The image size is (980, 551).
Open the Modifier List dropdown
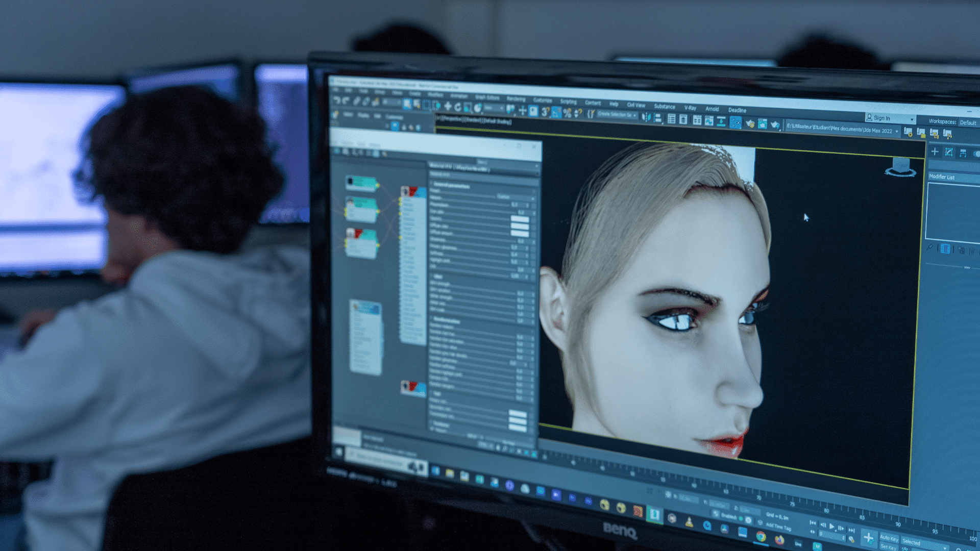pos(953,177)
